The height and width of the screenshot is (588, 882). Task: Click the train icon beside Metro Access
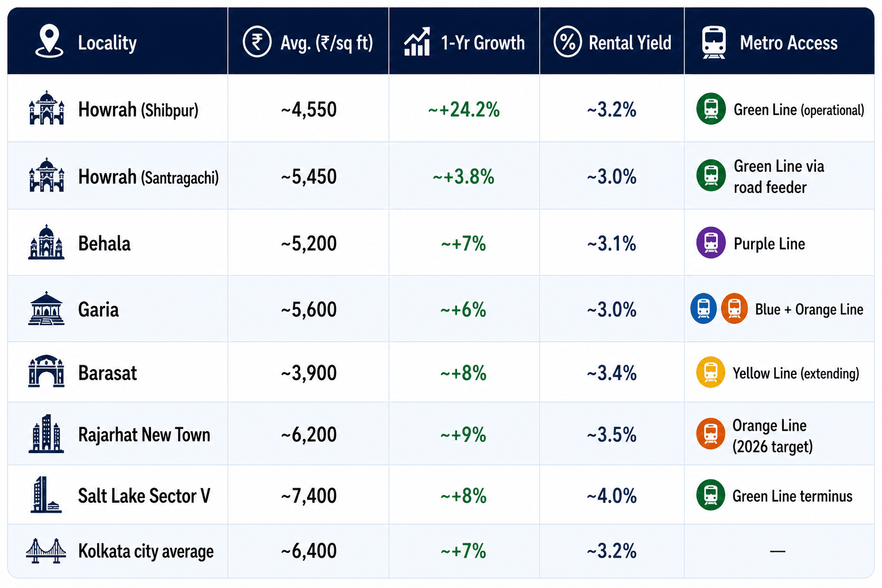[714, 42]
